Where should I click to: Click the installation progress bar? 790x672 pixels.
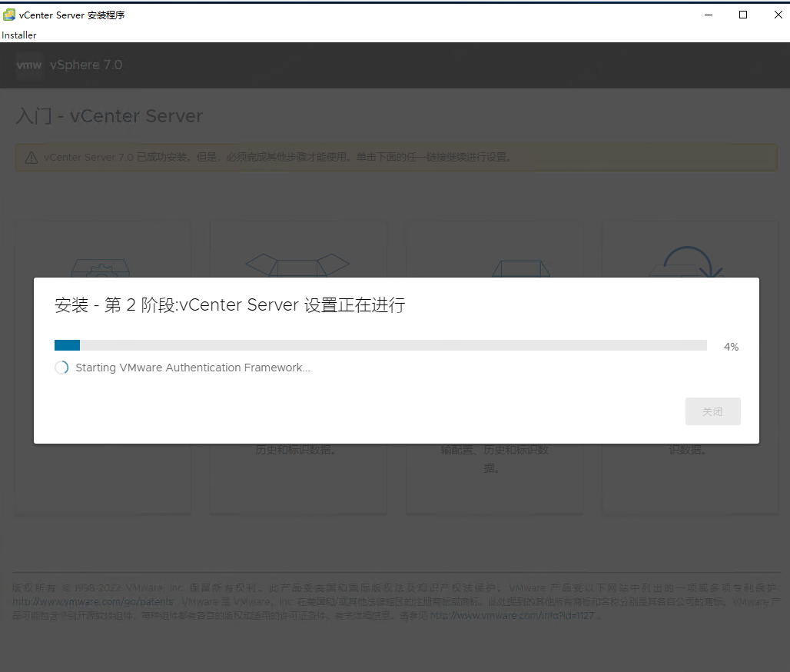coord(380,345)
